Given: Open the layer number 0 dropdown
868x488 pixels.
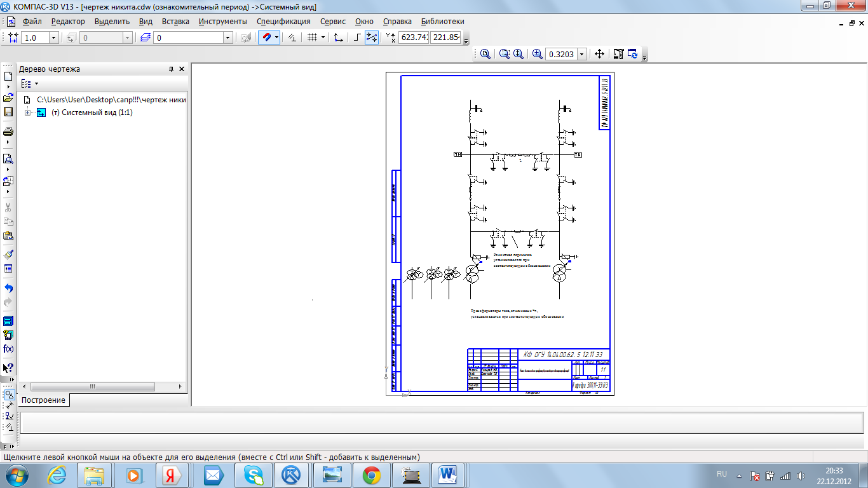Looking at the screenshot, I should 227,38.
